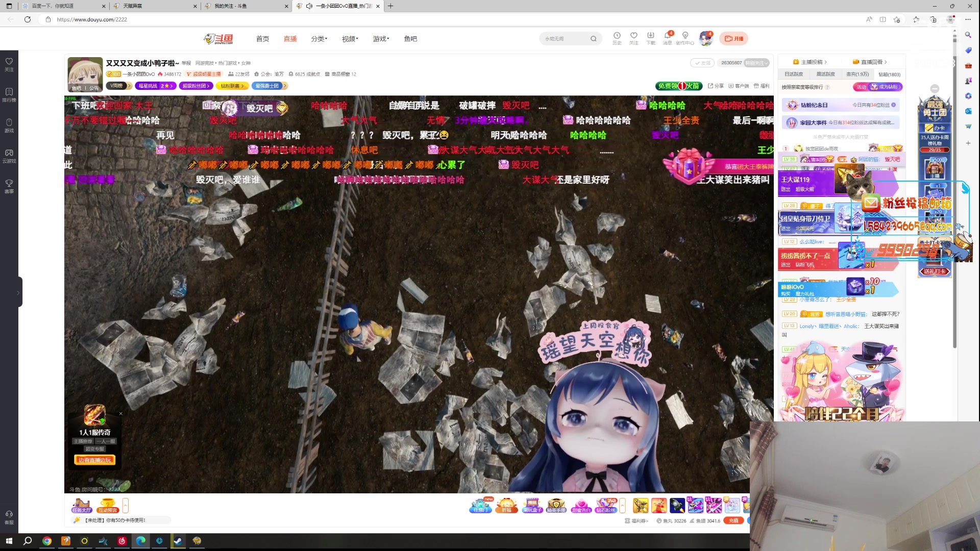Click the streamer avatar thumbnail
980x551 pixels.
[x=85, y=74]
